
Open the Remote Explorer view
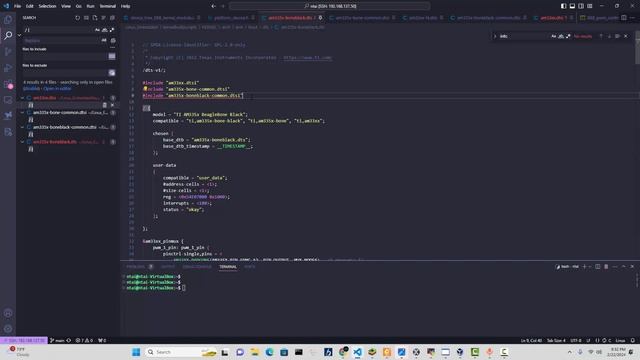8,100
